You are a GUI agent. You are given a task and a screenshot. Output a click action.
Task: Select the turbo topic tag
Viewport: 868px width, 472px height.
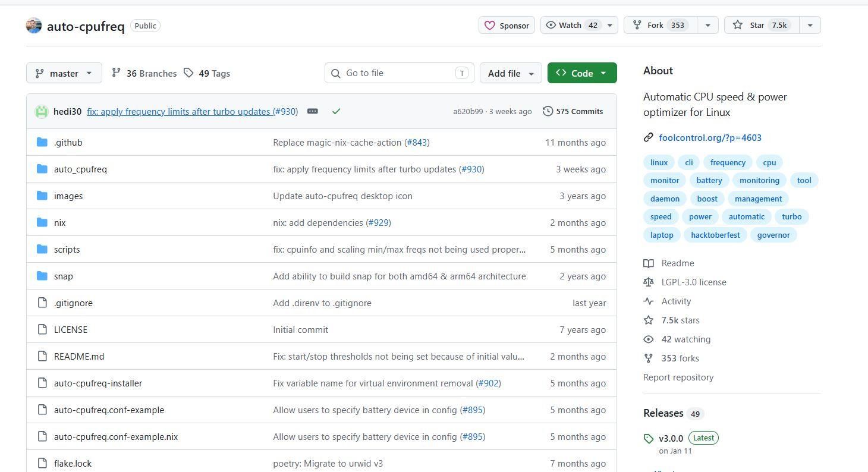[x=792, y=216]
